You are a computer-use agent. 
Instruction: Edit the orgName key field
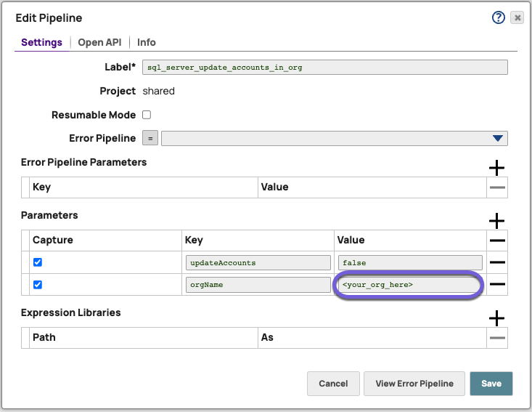(258, 285)
